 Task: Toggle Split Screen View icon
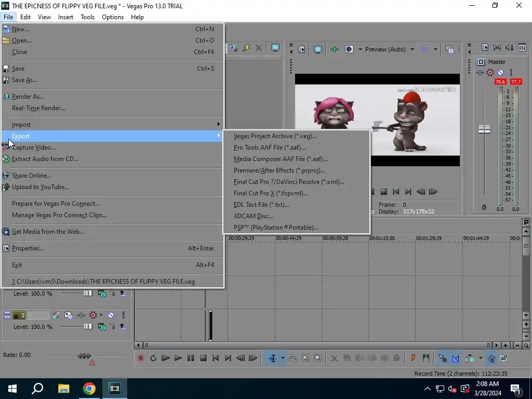(349, 49)
